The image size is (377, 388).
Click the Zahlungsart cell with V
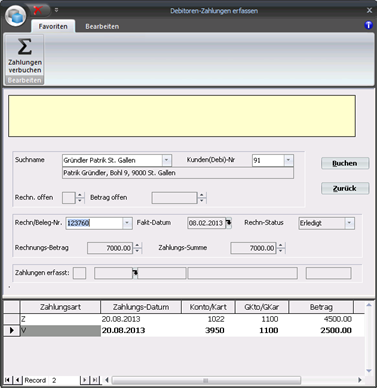click(60, 330)
